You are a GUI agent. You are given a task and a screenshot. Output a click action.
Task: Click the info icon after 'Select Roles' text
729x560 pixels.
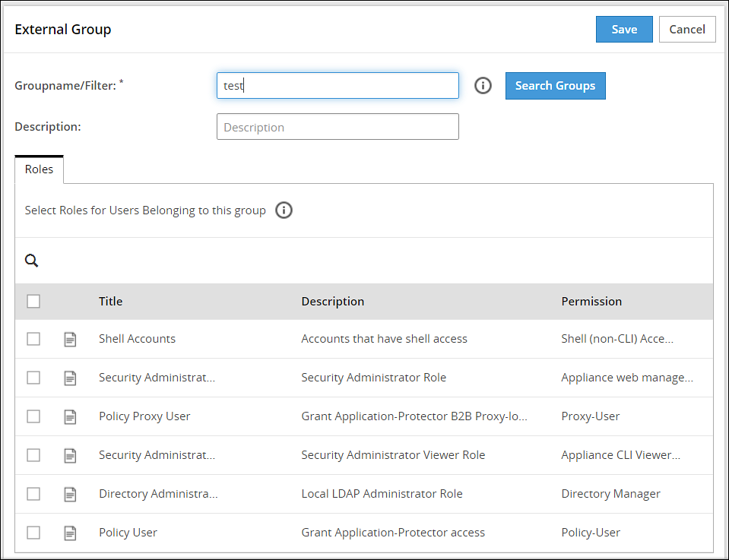coord(284,210)
